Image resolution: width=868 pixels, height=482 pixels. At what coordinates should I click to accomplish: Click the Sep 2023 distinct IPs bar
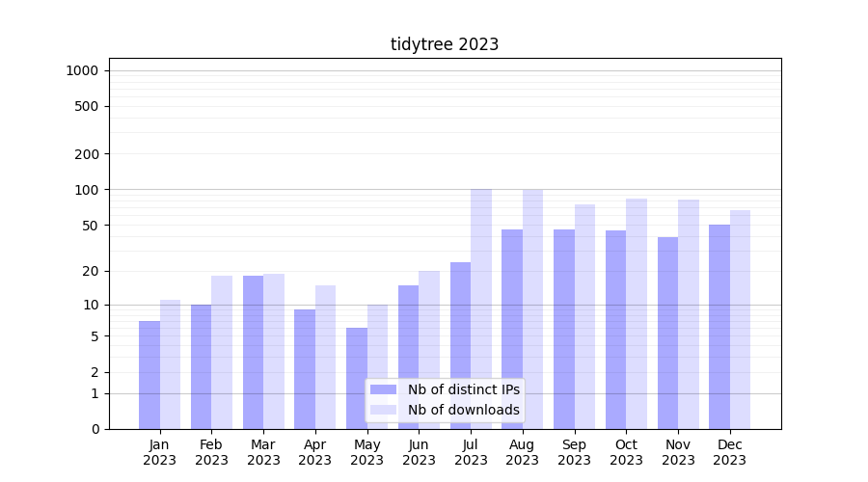click(x=564, y=329)
